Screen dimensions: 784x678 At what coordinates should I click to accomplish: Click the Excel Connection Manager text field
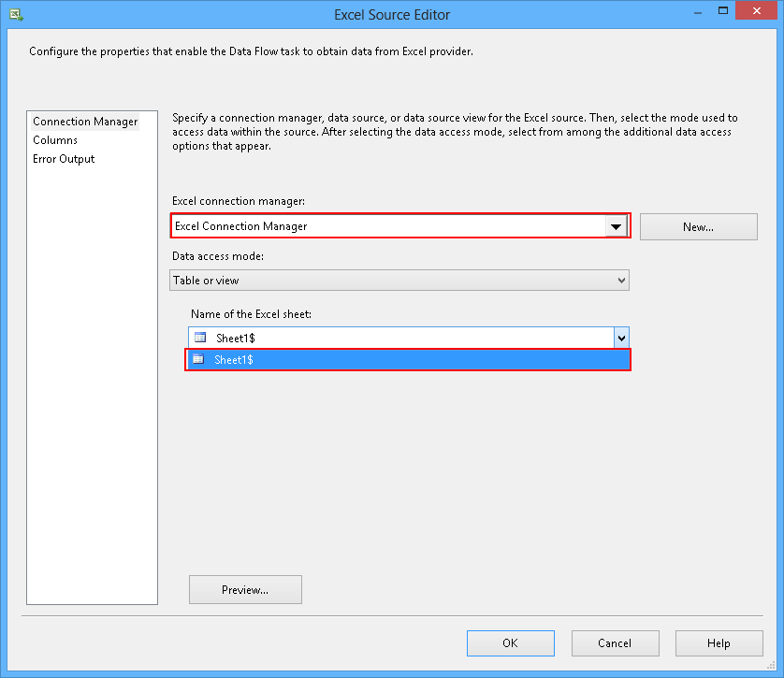point(387,226)
